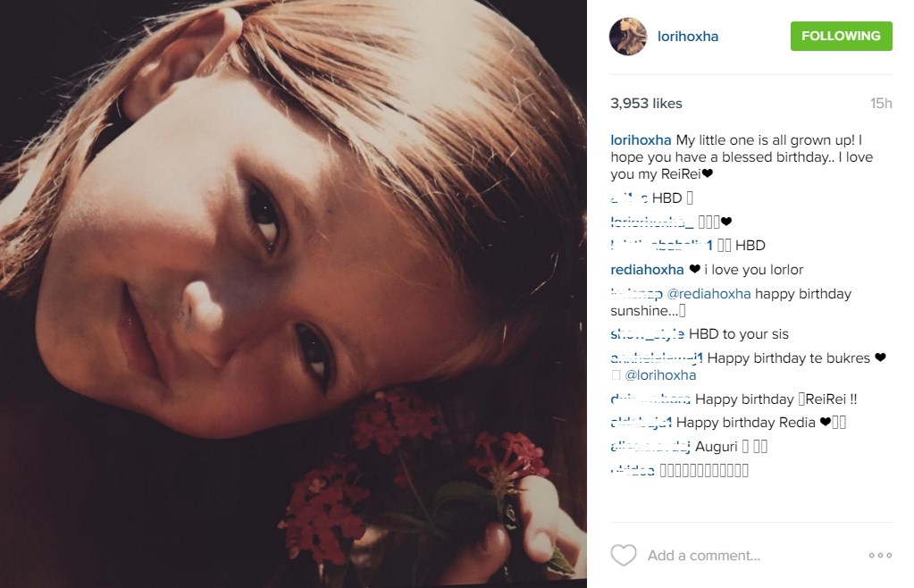This screenshot has height=588, width=914.
Task: Toggle the green FOLLOWING button
Action: click(841, 36)
